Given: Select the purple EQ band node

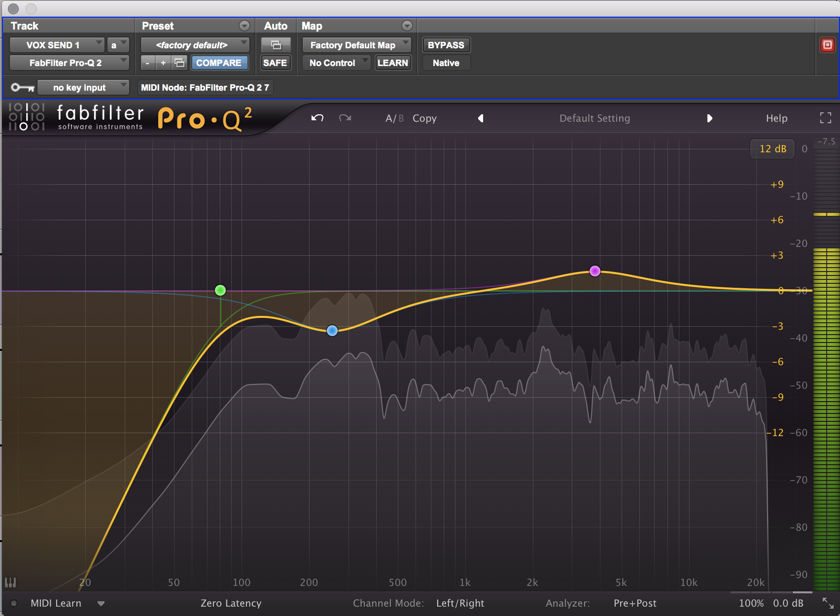Looking at the screenshot, I should click(x=595, y=271).
